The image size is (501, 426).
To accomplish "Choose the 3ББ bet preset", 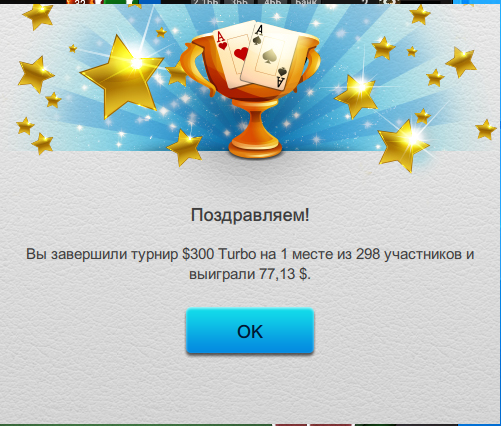I will tap(240, 2).
